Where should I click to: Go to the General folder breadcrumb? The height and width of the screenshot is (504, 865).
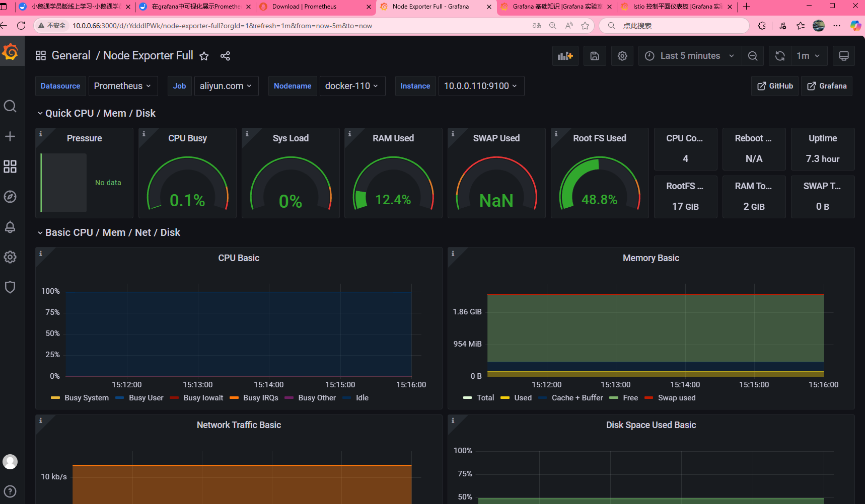point(71,56)
